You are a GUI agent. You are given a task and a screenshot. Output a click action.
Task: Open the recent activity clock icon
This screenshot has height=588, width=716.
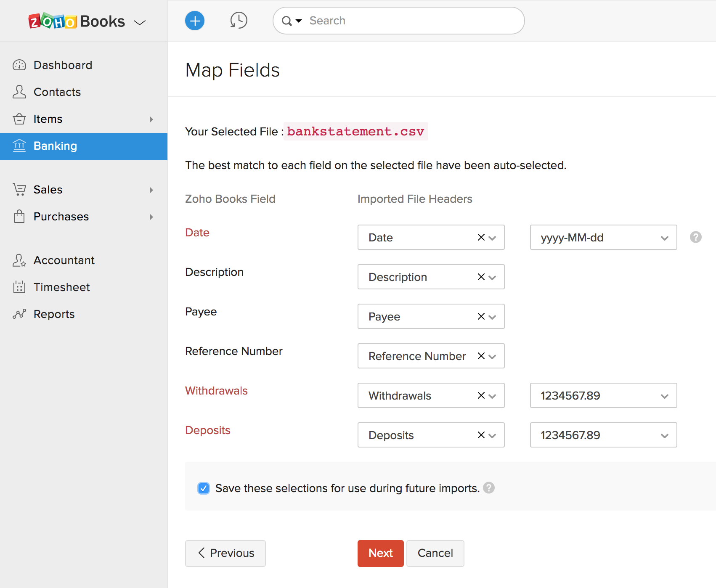pos(239,21)
